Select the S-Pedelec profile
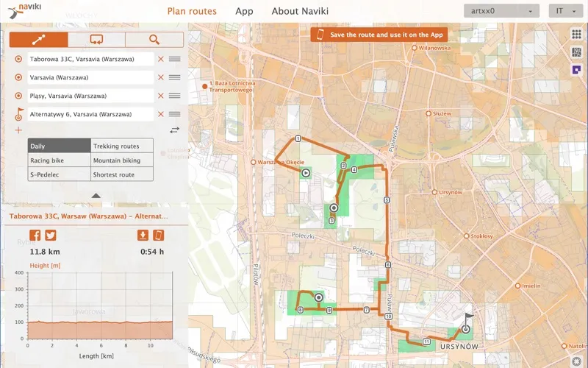Image resolution: width=588 pixels, height=368 pixels. point(60,174)
